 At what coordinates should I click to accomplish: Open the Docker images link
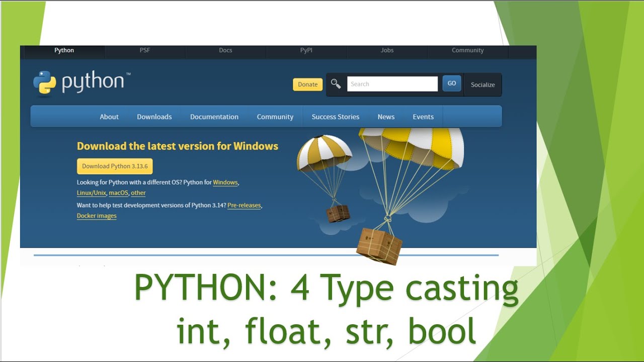(x=97, y=216)
